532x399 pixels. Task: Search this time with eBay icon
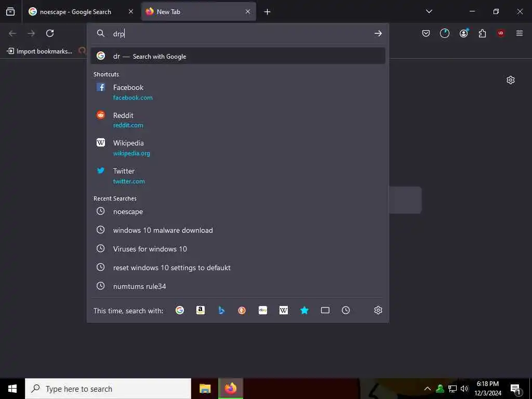point(263,310)
